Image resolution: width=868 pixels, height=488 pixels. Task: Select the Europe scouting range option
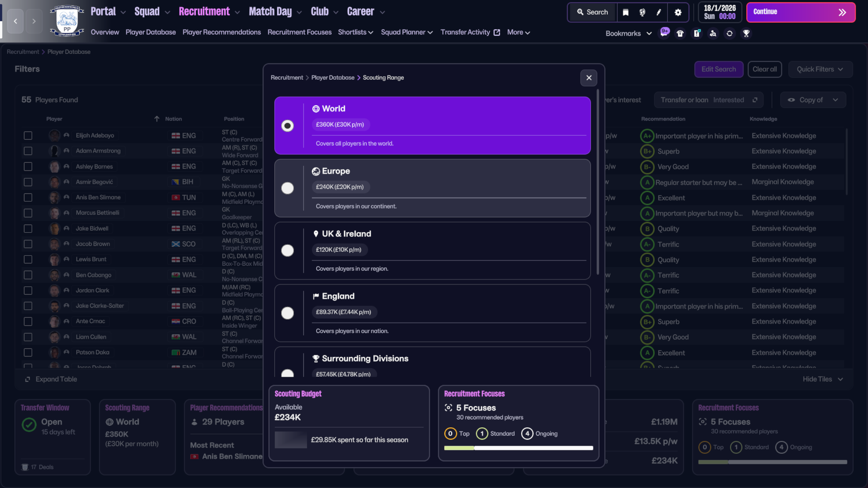coord(288,188)
